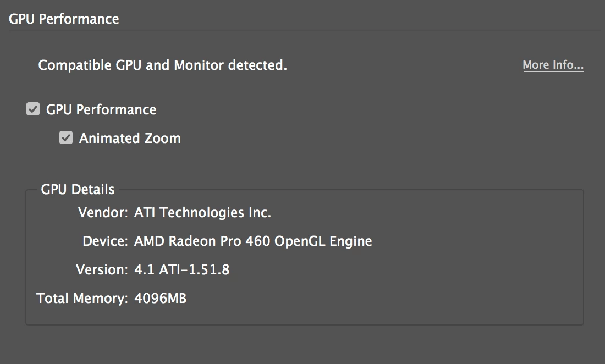Click 'OpenGL Engine' in the Device row
The height and width of the screenshot is (364, 605).
323,241
